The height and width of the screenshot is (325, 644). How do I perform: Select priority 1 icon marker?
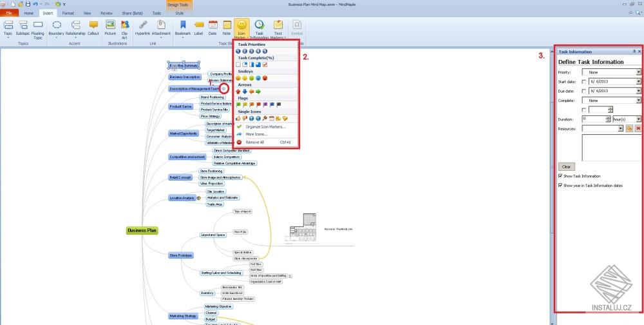click(x=238, y=52)
